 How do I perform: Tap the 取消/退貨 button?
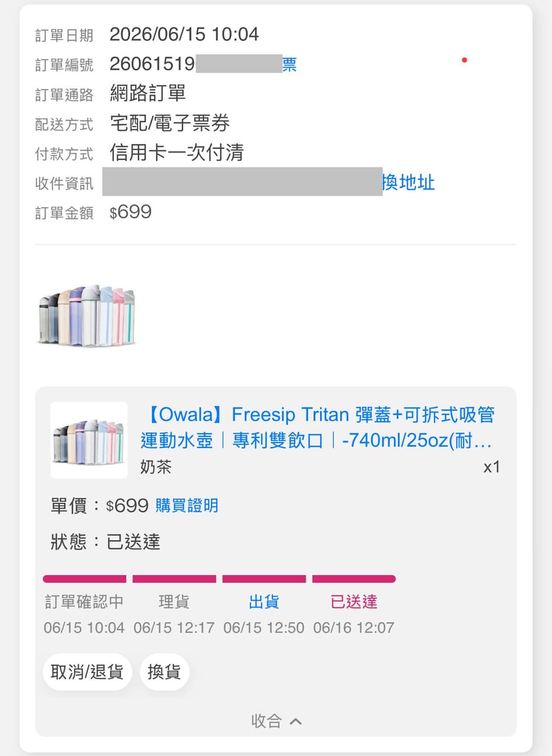pyautogui.click(x=87, y=672)
